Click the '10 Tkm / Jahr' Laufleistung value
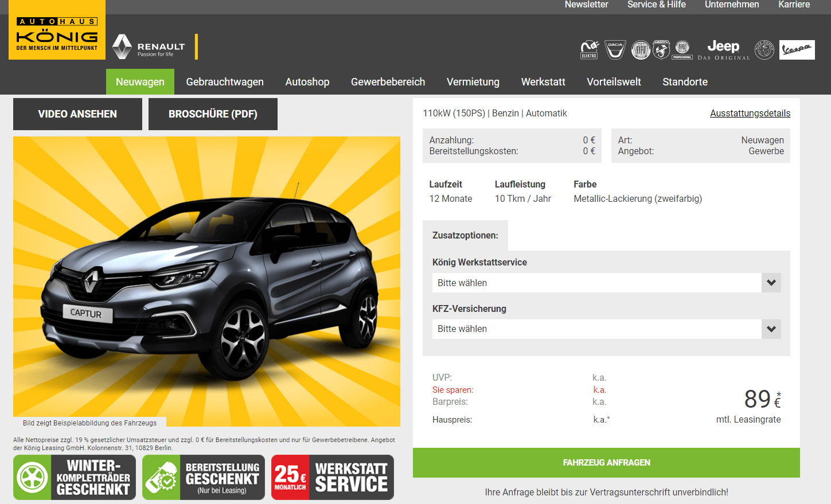 [x=523, y=199]
